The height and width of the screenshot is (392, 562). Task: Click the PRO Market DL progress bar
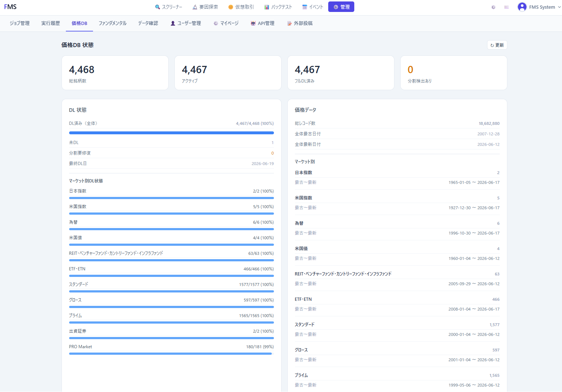[x=172, y=354]
